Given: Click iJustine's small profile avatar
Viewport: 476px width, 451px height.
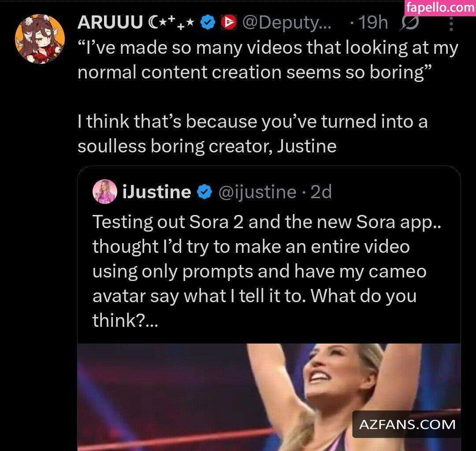Looking at the screenshot, I should (105, 192).
